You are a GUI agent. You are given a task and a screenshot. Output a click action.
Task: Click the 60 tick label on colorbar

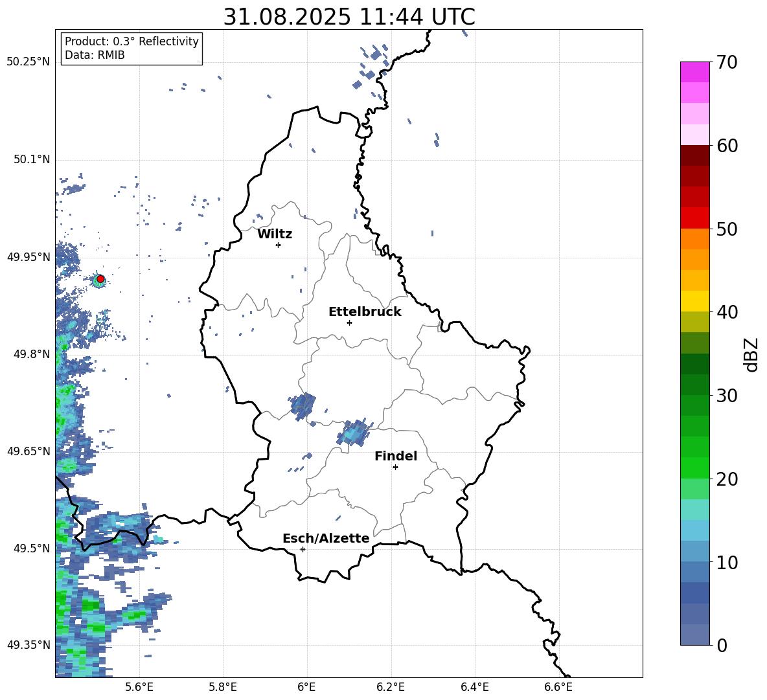pos(727,146)
